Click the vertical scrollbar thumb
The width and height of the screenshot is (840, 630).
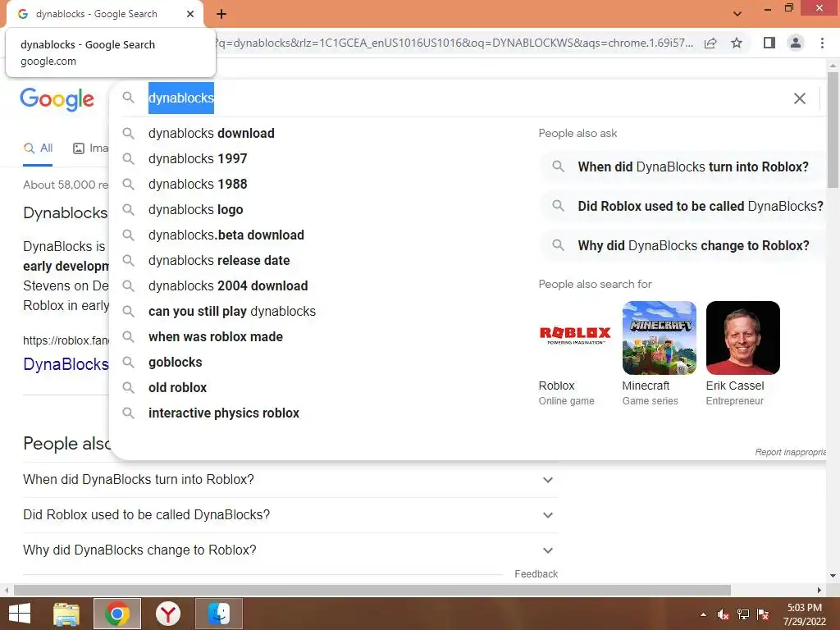[833, 129]
